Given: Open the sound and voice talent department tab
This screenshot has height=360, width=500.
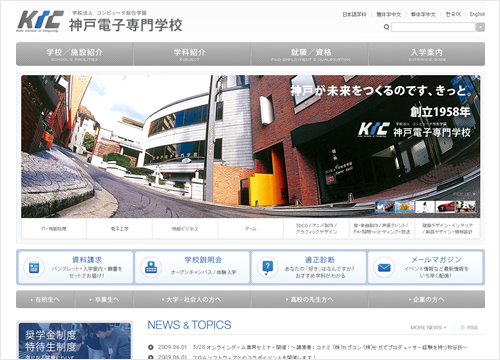Looking at the screenshot, I should tap(382, 229).
